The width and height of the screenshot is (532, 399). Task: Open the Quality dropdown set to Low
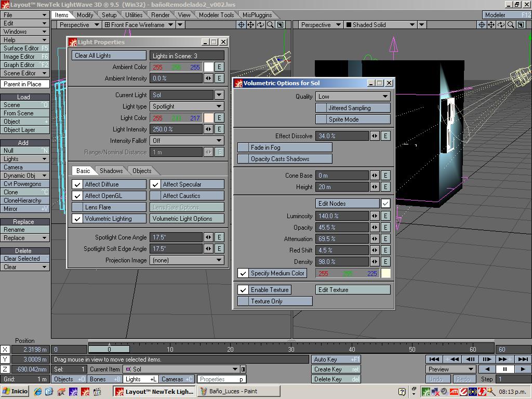click(353, 97)
